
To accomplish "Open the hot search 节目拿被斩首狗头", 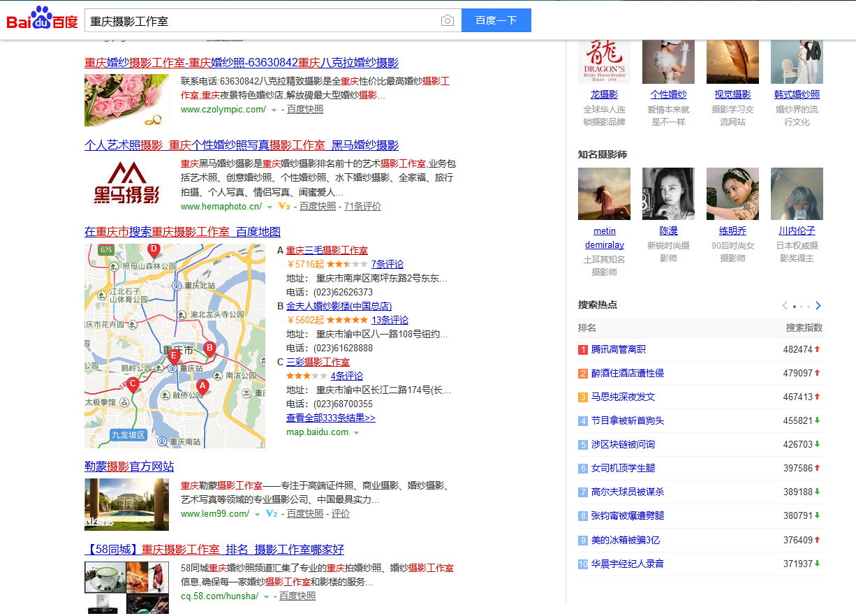I will tap(627, 420).
